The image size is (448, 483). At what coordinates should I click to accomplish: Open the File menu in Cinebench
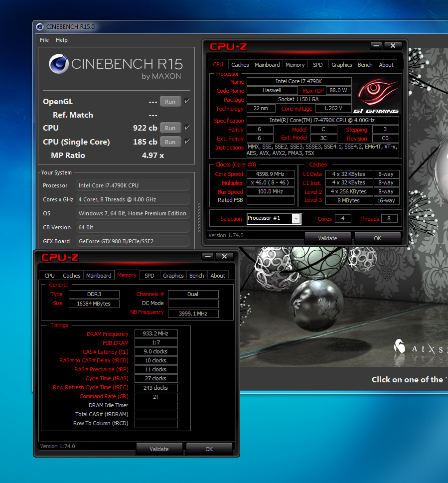[x=44, y=40]
